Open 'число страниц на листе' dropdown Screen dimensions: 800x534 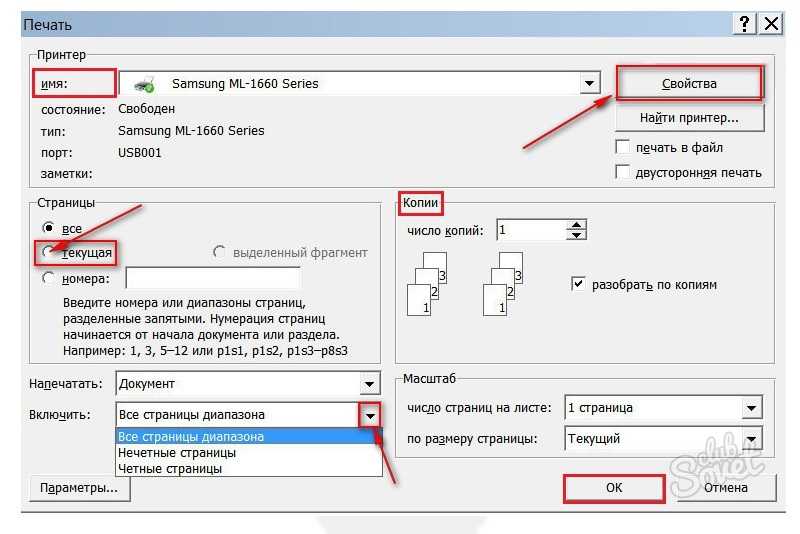pyautogui.click(x=752, y=408)
